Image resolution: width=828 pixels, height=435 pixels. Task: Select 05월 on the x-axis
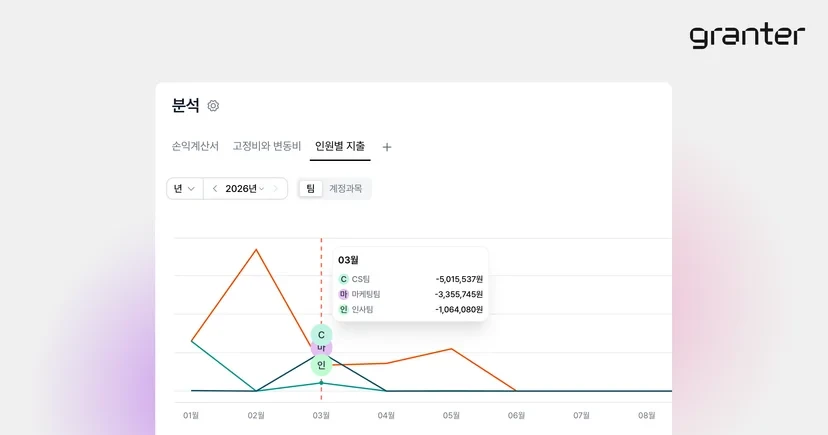pos(451,415)
